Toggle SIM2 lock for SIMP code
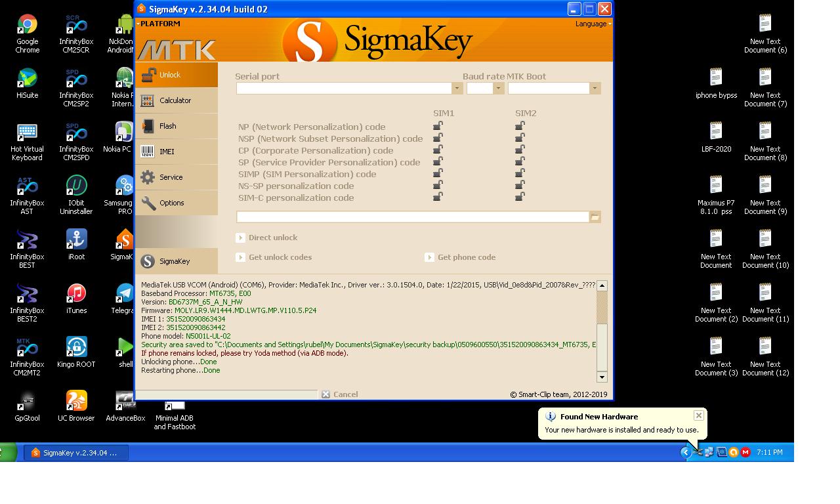This screenshot has height=504, width=840. coord(520,173)
